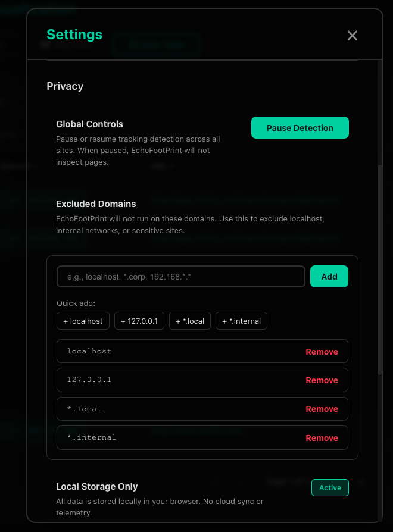393x532 pixels.
Task: Quick add localhost to excluded domains
Action: coord(83,321)
